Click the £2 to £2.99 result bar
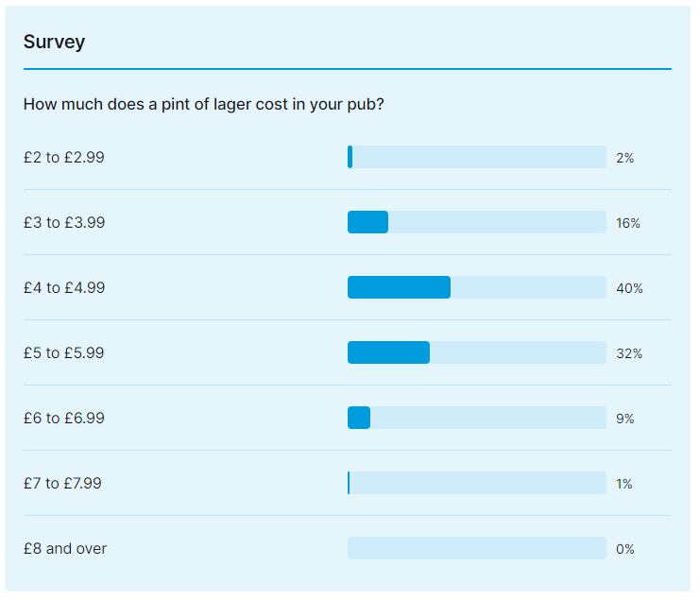The image size is (700, 600). tap(476, 158)
